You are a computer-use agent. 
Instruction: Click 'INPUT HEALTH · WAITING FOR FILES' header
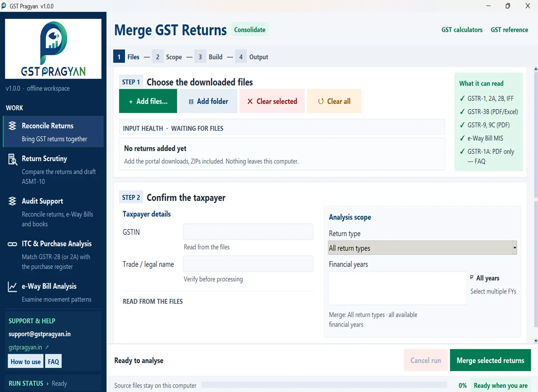tap(173, 128)
